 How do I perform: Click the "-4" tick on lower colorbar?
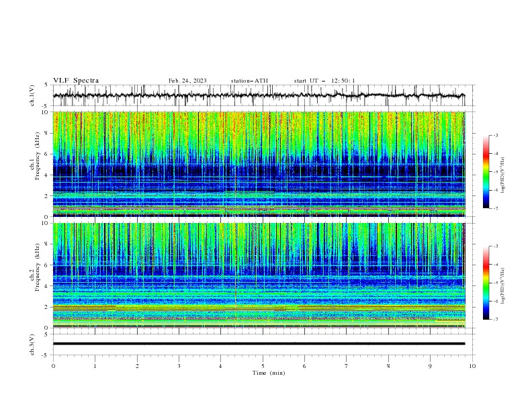pyautogui.click(x=496, y=265)
